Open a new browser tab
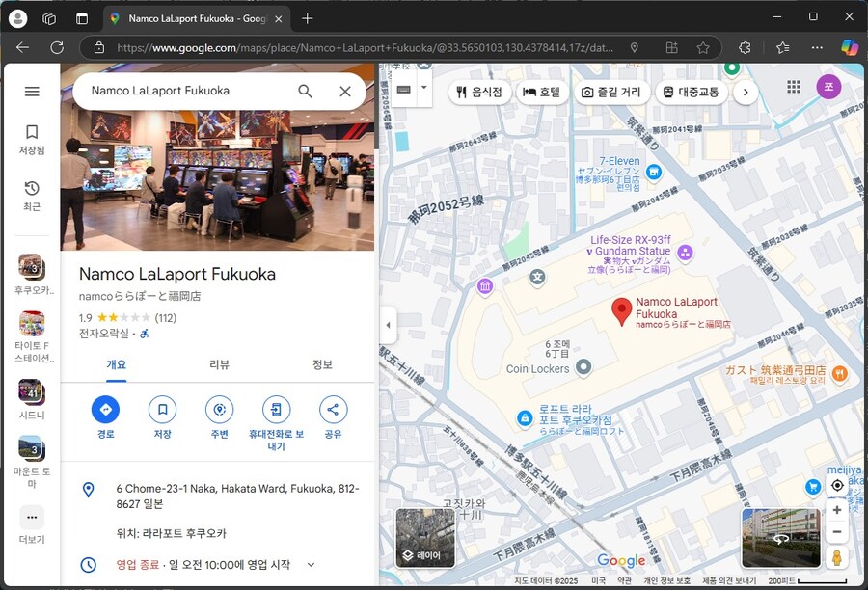Screen dimensions: 868x590 point(308,19)
